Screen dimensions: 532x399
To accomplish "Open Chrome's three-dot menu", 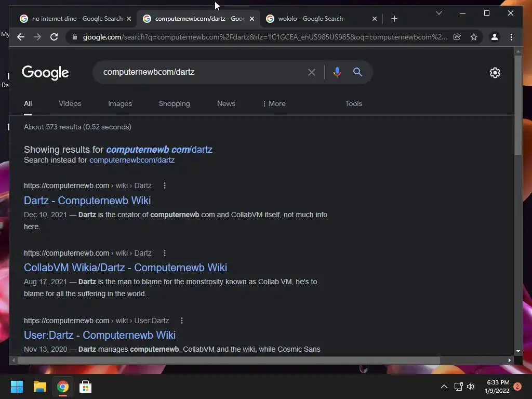I will tap(511, 37).
